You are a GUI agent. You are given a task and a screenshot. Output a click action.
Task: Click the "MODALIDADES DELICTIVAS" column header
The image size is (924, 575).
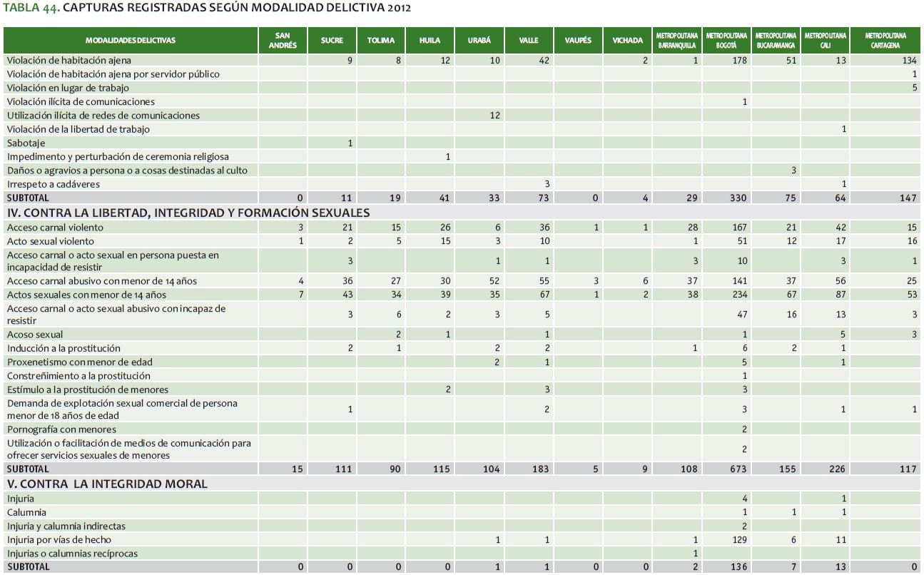[131, 41]
